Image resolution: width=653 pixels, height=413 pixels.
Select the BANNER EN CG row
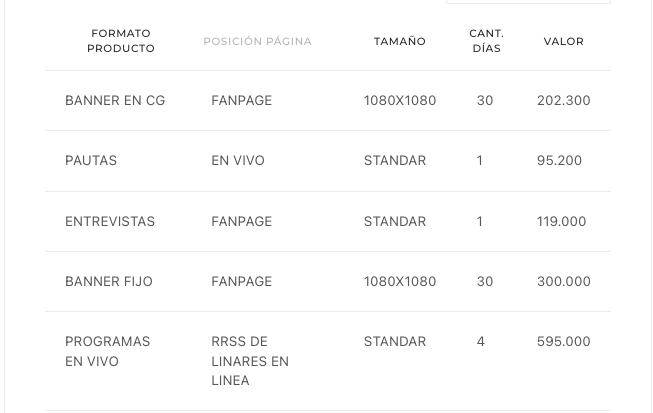328,100
